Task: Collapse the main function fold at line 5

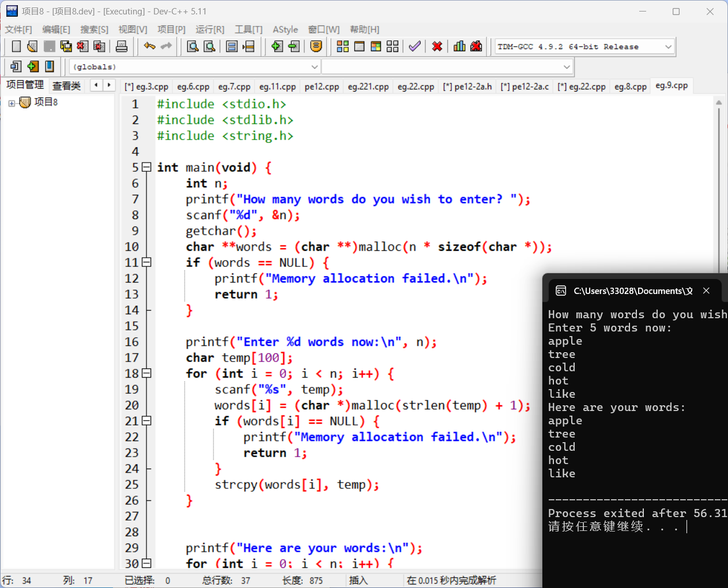Action: pos(146,167)
